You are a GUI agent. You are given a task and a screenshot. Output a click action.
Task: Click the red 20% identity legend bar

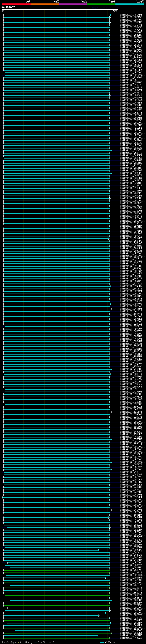pos(16,4)
